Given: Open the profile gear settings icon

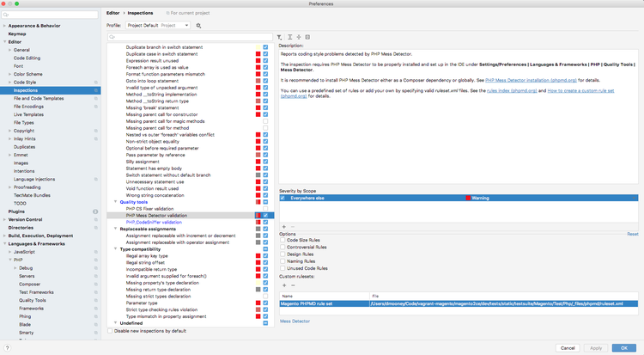Looking at the screenshot, I should point(198,26).
